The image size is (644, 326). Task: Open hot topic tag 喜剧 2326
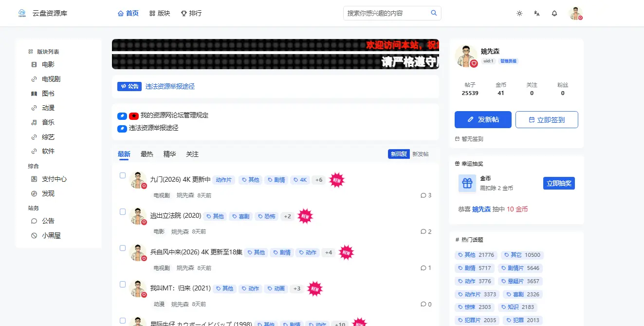pos(523,294)
